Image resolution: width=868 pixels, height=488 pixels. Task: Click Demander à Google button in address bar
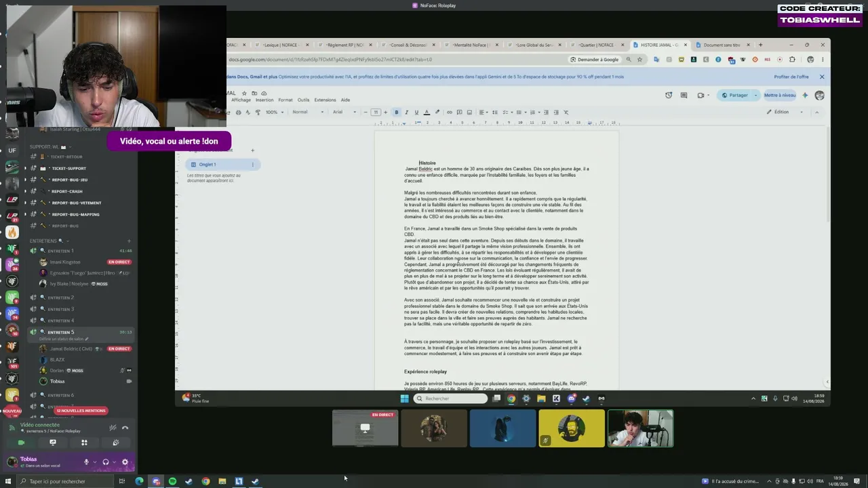pos(595,60)
